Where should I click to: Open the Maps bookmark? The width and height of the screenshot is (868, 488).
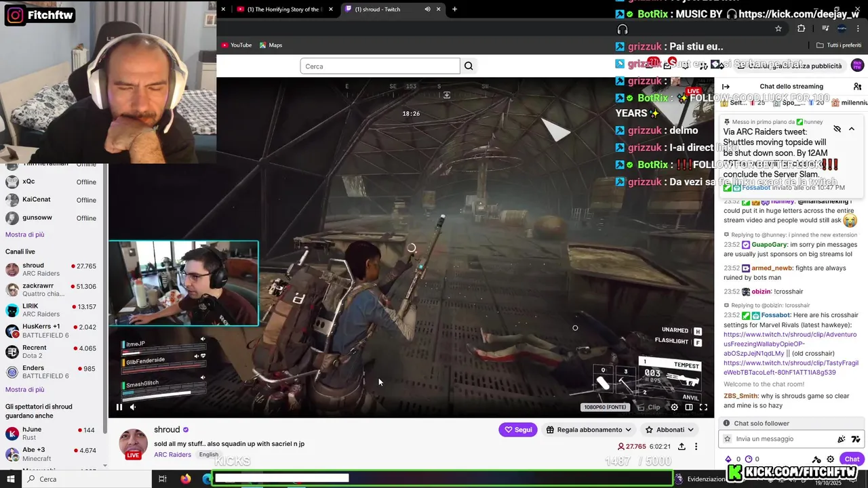(271, 45)
